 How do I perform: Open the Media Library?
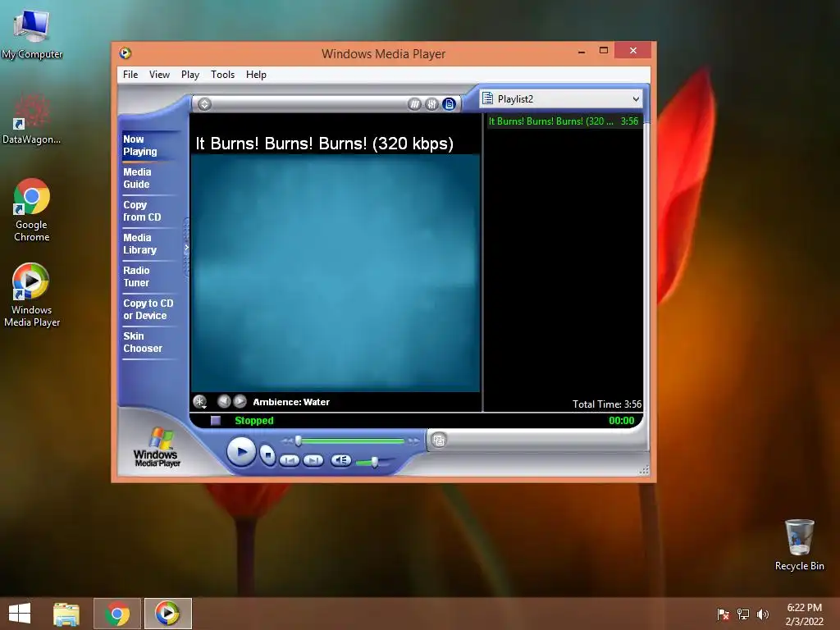(139, 244)
